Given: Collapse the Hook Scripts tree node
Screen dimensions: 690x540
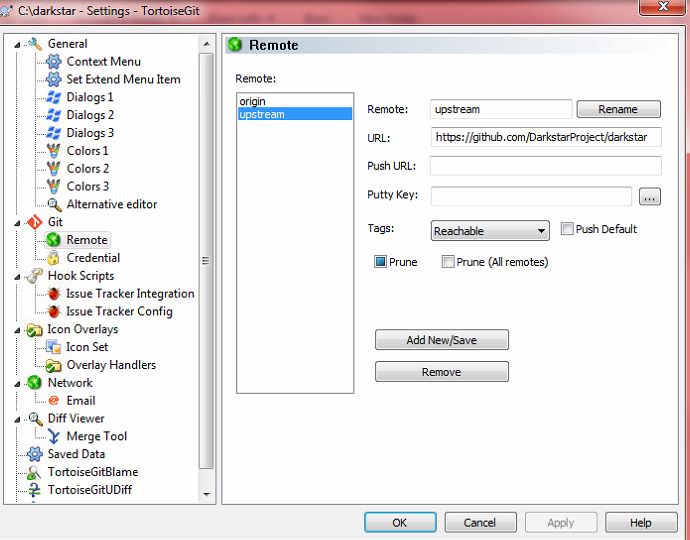Looking at the screenshot, I should click(17, 277).
